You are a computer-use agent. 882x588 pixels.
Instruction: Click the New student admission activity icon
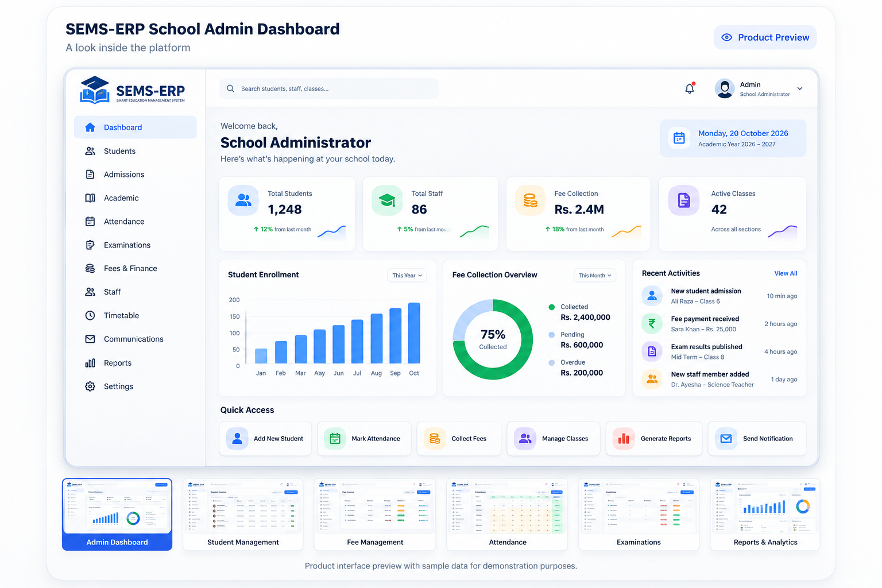[652, 296]
